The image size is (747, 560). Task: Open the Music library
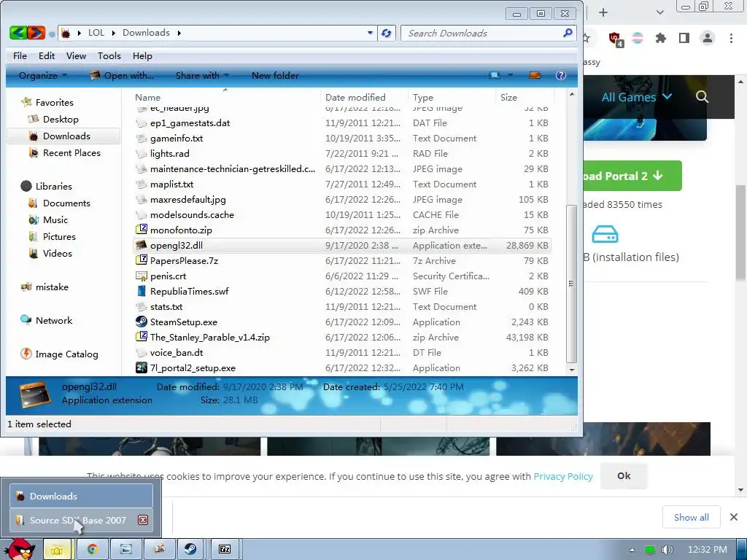pos(55,219)
